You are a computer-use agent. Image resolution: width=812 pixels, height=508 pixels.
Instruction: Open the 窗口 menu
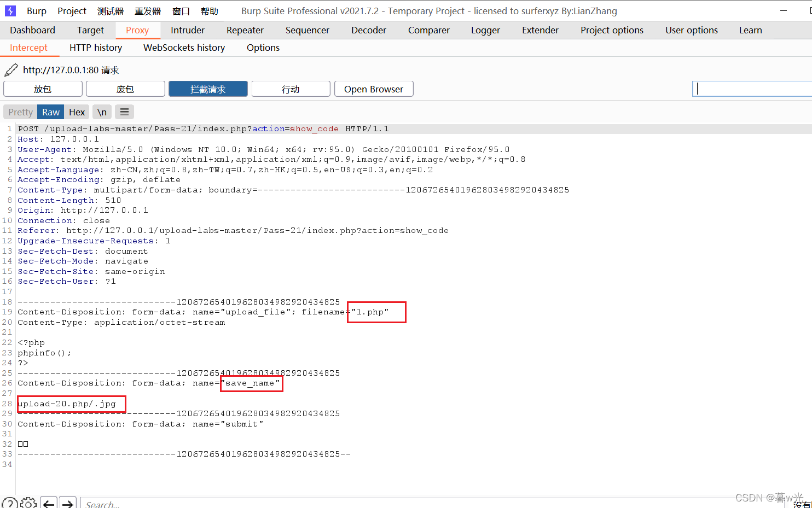click(x=181, y=11)
